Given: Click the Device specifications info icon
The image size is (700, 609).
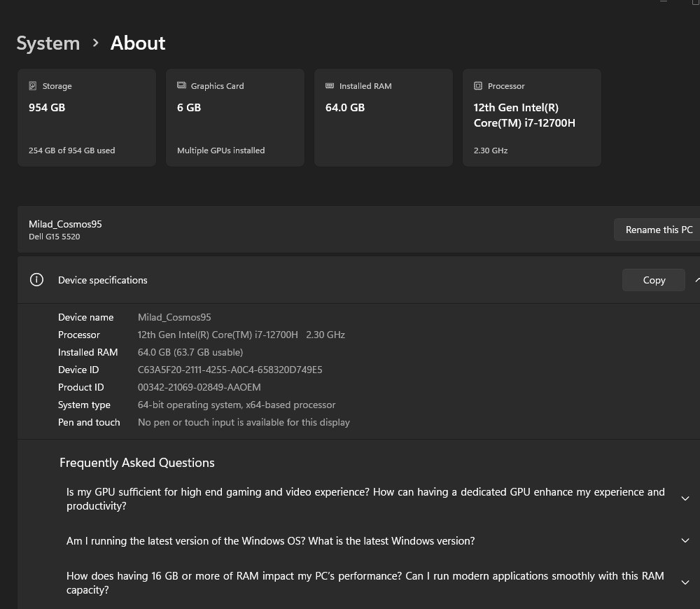Looking at the screenshot, I should (37, 280).
